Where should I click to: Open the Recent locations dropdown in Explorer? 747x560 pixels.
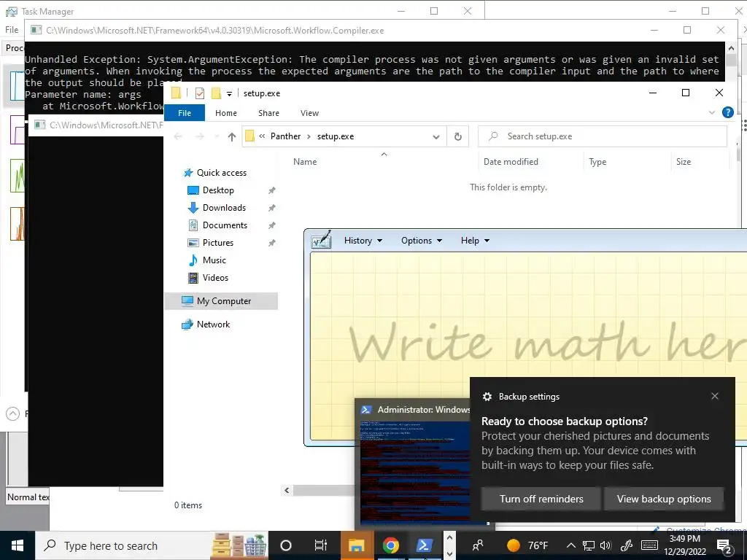[x=217, y=136]
